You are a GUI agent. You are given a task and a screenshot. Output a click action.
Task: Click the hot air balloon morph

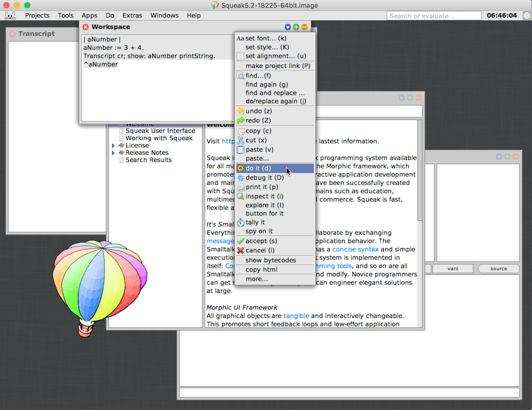click(99, 288)
